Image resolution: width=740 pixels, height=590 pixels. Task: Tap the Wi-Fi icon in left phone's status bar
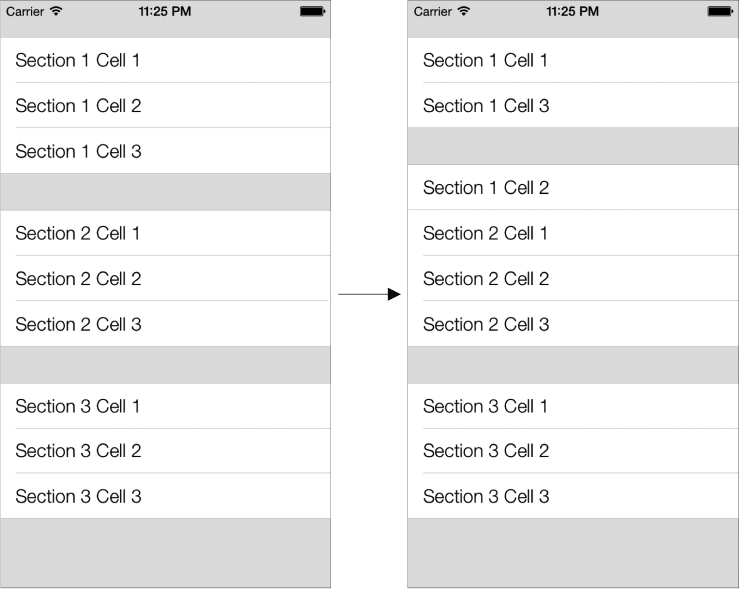(55, 11)
